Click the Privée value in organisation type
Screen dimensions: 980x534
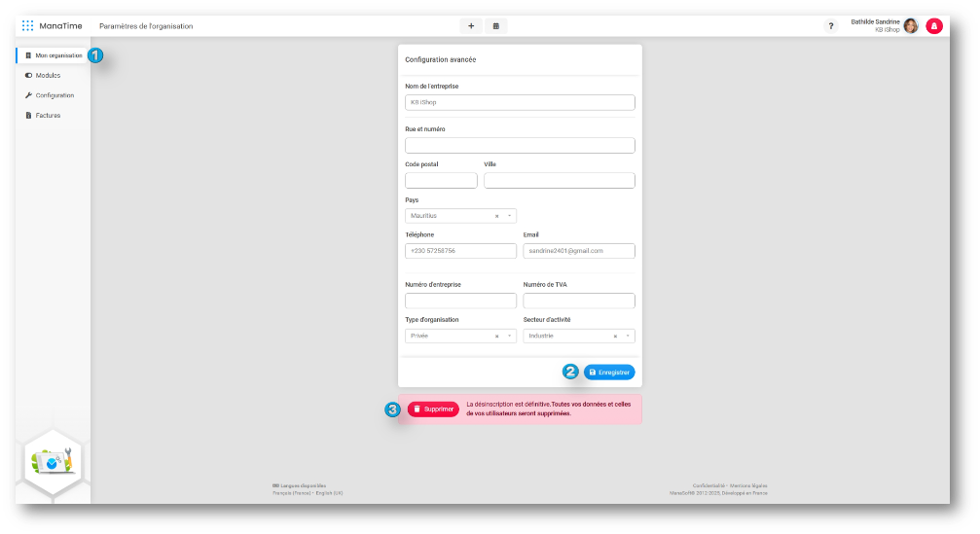click(419, 336)
